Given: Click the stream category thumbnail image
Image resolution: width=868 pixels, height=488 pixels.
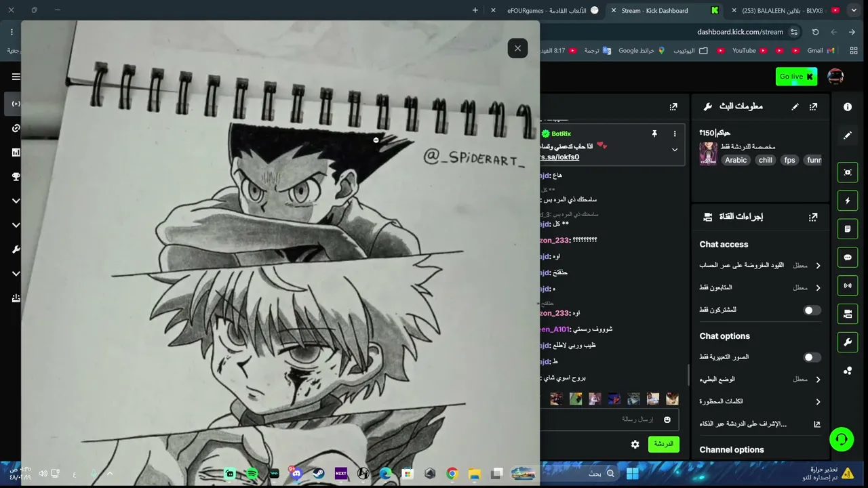Looking at the screenshot, I should pyautogui.click(x=709, y=154).
